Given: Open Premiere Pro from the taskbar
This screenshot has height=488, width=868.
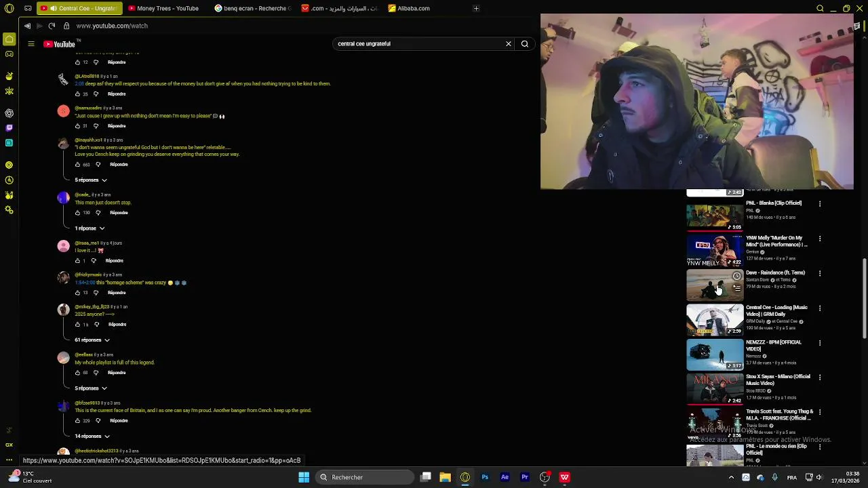Looking at the screenshot, I should coord(525,477).
